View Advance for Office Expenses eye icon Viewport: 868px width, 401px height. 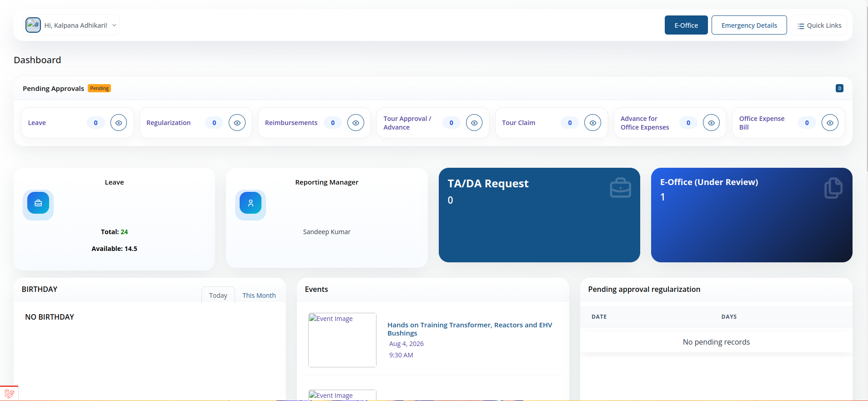[x=711, y=123]
